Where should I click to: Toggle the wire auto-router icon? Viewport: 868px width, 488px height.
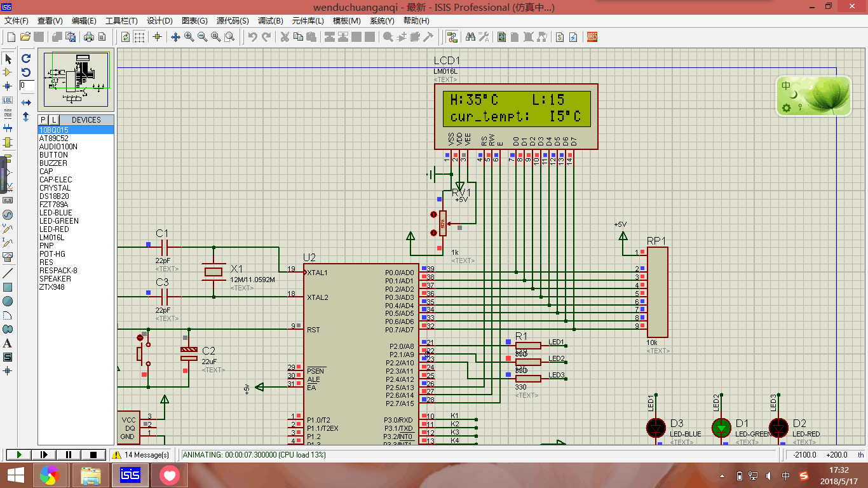point(452,37)
